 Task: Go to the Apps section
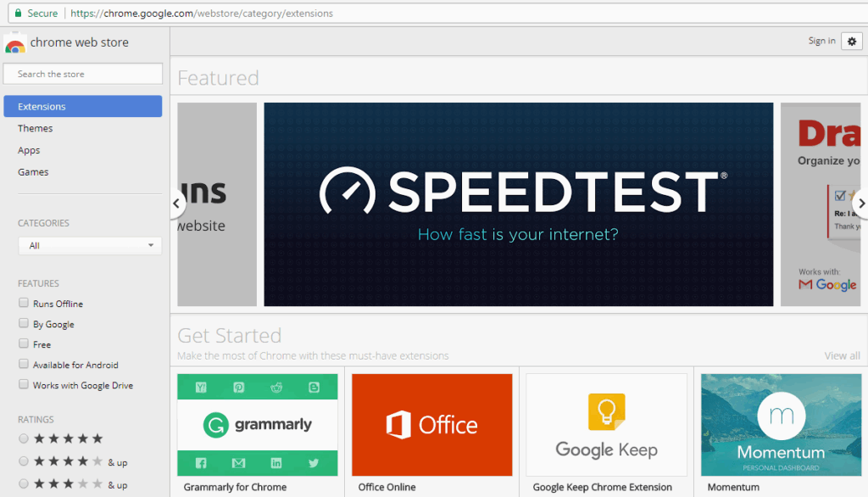pyautogui.click(x=29, y=150)
